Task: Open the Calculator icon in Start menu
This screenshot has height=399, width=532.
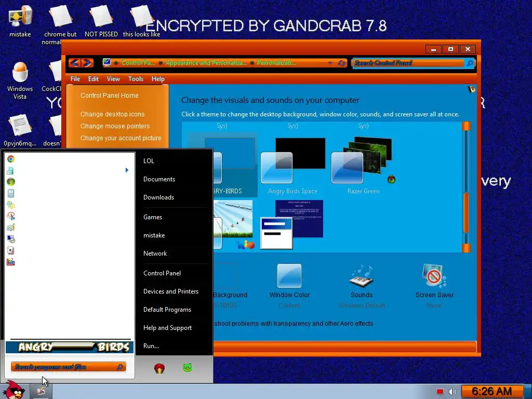Action: pos(11,193)
